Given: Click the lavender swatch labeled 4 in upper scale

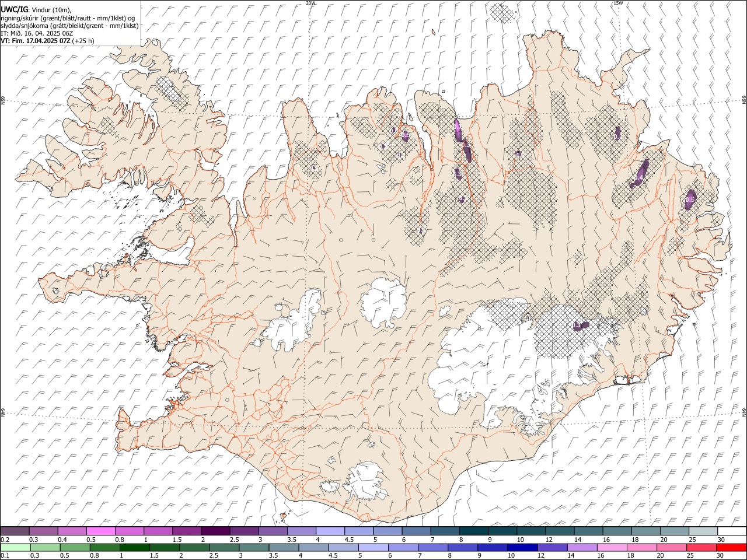Looking at the screenshot, I should point(330,531).
